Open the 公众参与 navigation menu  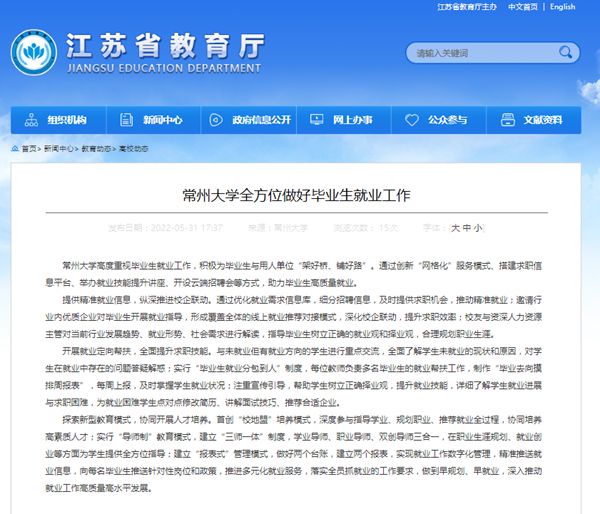click(447, 120)
